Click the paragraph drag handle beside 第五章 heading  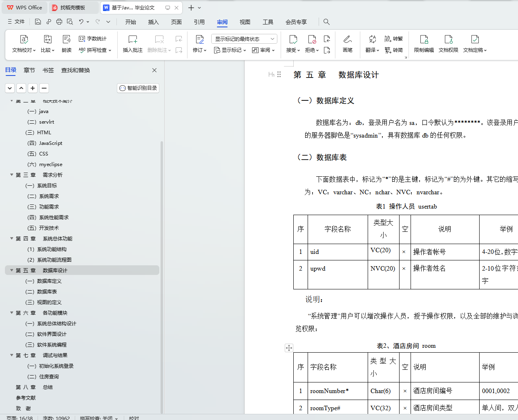coord(279,74)
